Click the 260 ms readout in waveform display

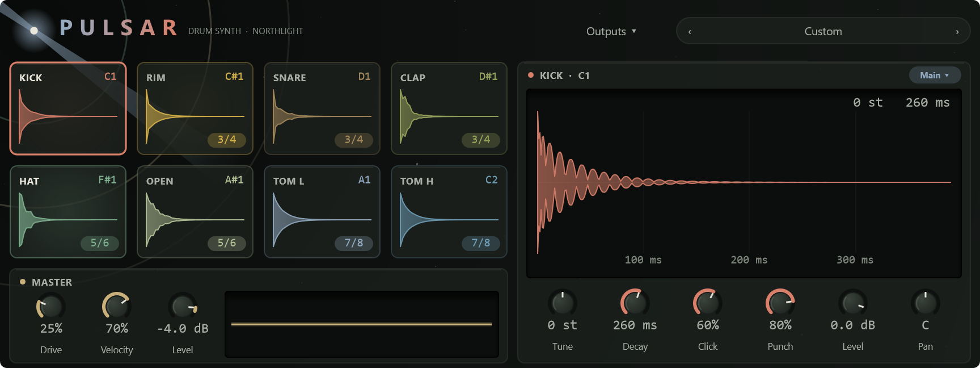tap(928, 103)
